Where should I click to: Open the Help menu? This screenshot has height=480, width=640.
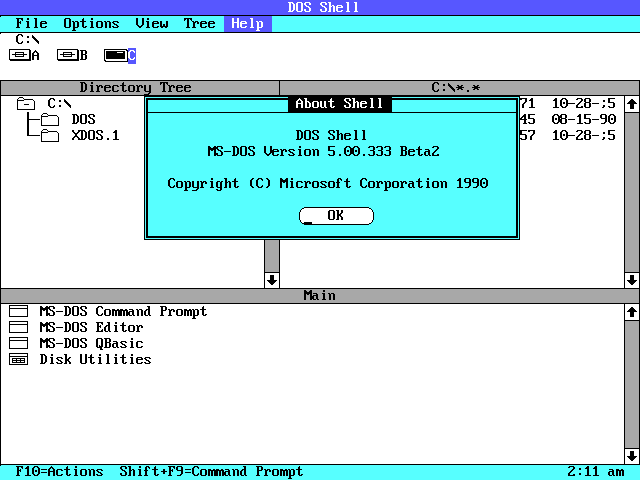click(247, 24)
